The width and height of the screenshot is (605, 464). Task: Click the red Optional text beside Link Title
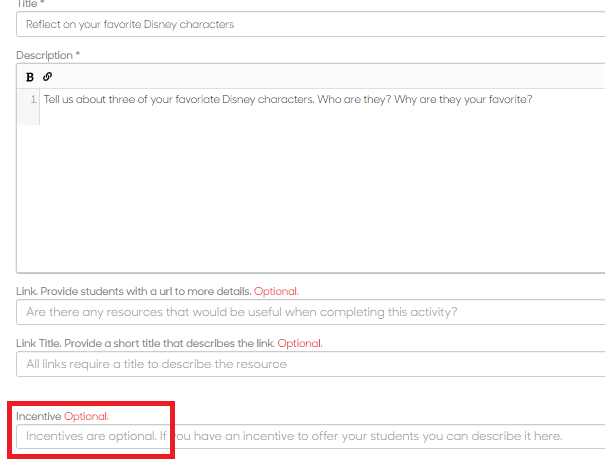point(300,343)
